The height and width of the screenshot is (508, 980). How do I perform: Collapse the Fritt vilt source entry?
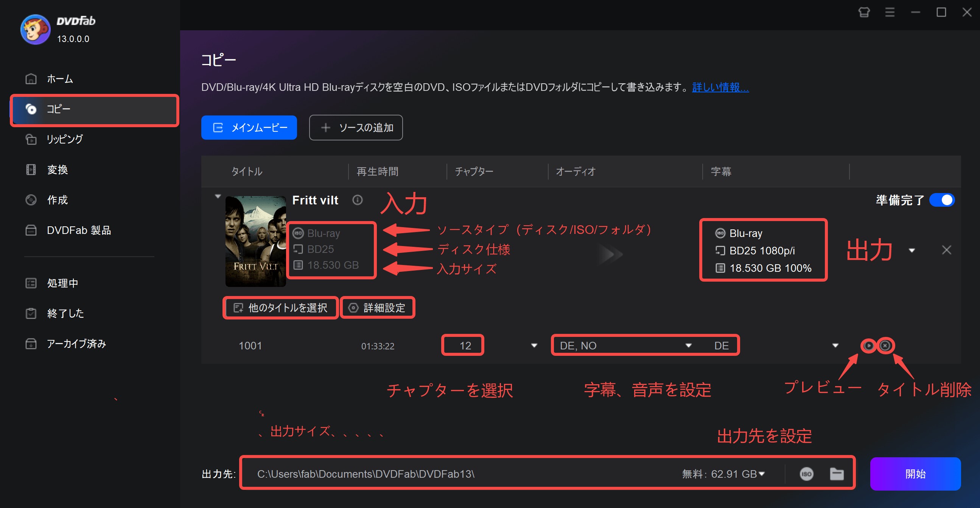tap(218, 196)
